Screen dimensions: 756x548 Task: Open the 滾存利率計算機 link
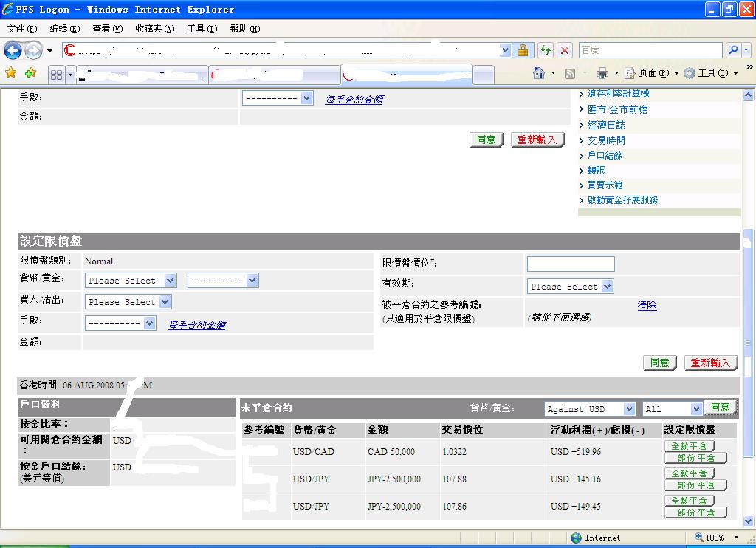click(618, 94)
